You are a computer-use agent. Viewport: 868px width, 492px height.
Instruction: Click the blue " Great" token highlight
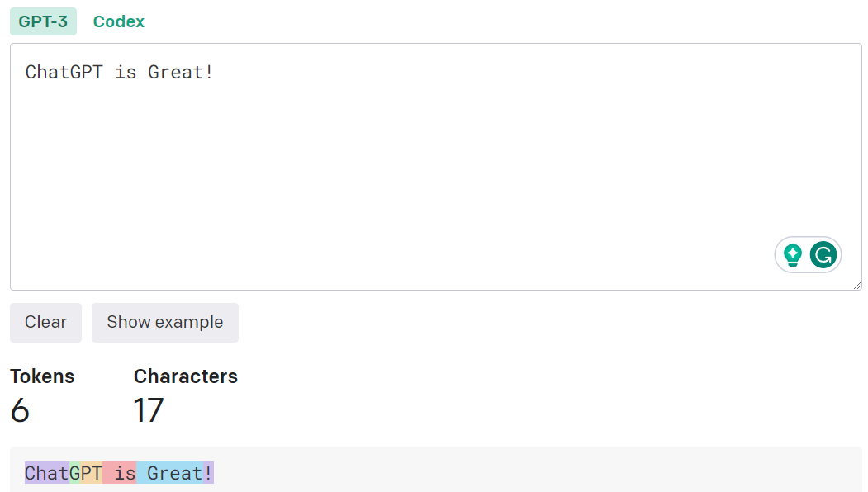click(x=170, y=473)
